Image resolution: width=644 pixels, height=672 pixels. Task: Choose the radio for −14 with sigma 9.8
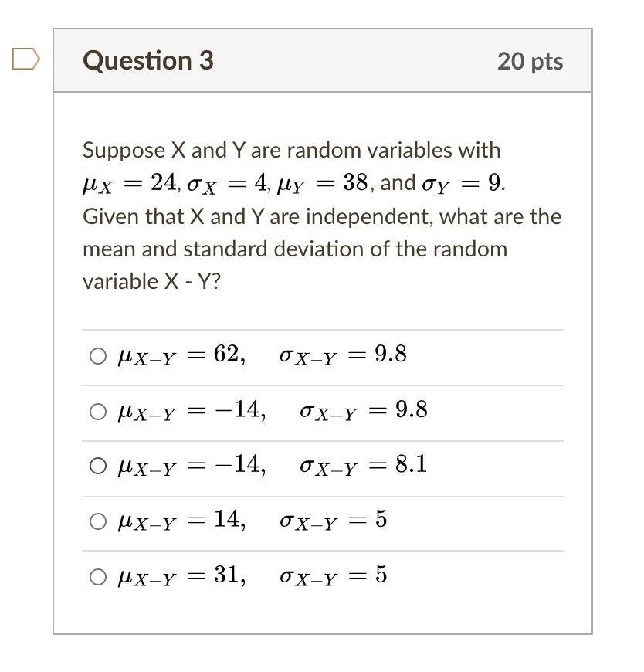(98, 412)
